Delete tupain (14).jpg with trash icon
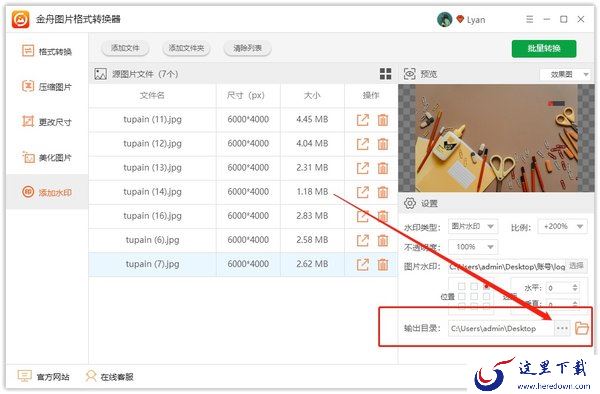 pos(383,192)
